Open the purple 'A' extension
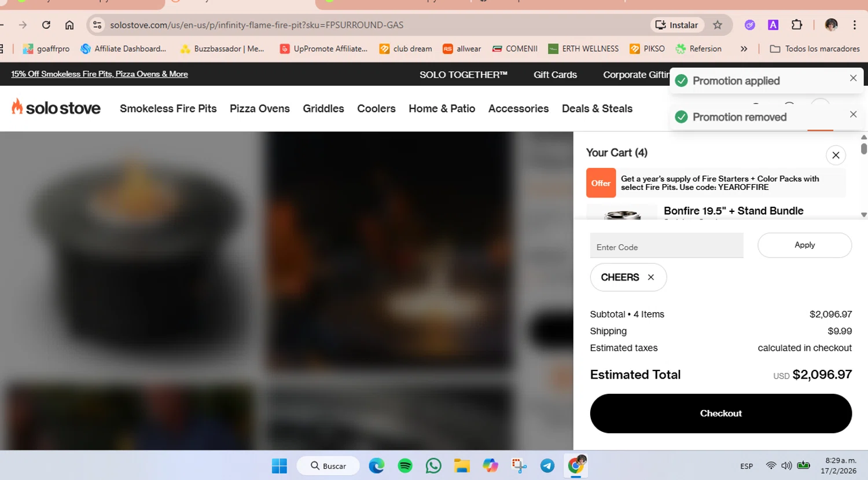 click(773, 25)
